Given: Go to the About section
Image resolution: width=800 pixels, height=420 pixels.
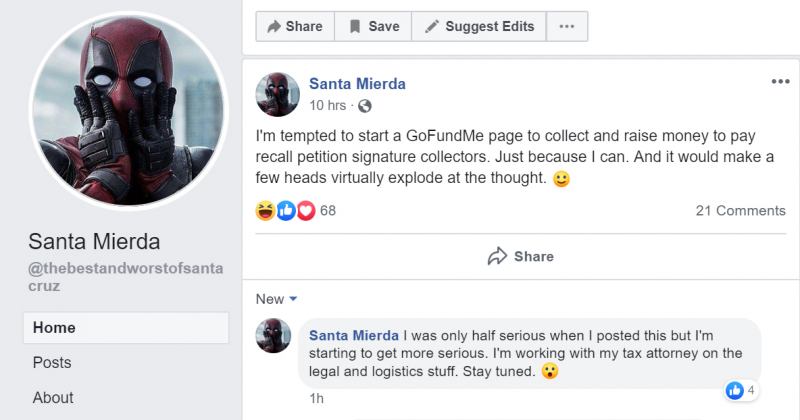Looking at the screenshot, I should click(52, 398).
